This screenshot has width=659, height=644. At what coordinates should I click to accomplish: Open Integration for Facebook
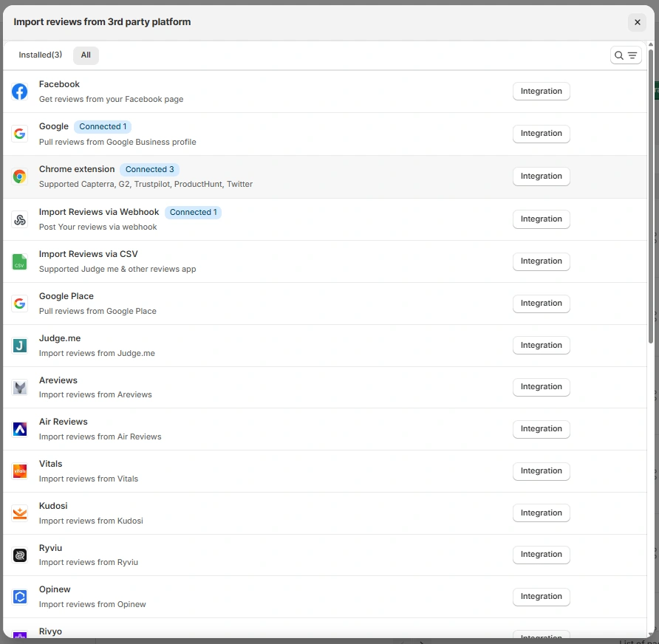coord(541,91)
